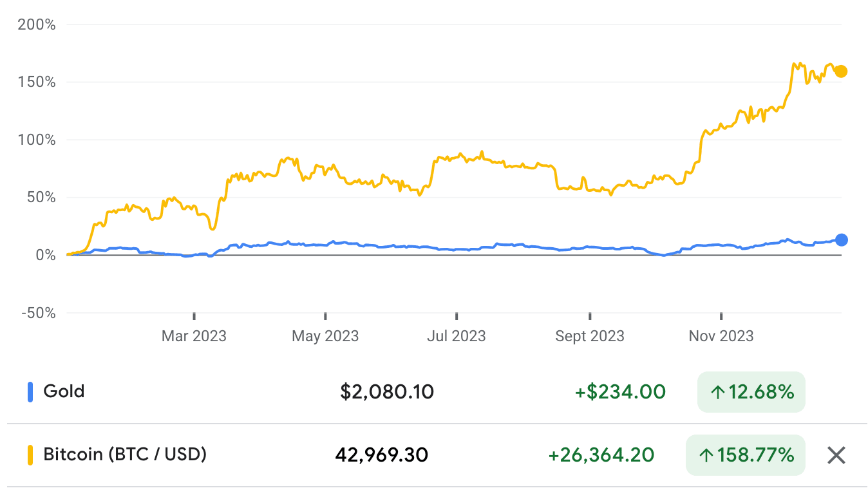Click the Gold price $2,080.10
This screenshot has width=868, height=497.
click(x=387, y=391)
